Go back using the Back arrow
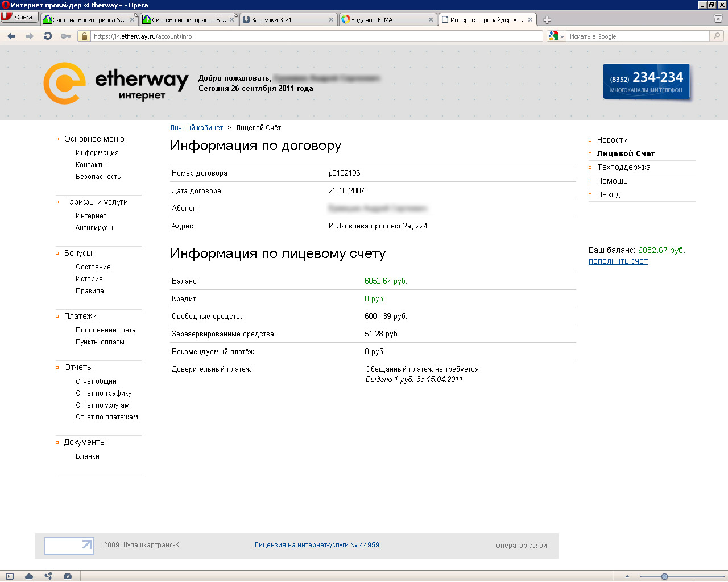 [11, 36]
